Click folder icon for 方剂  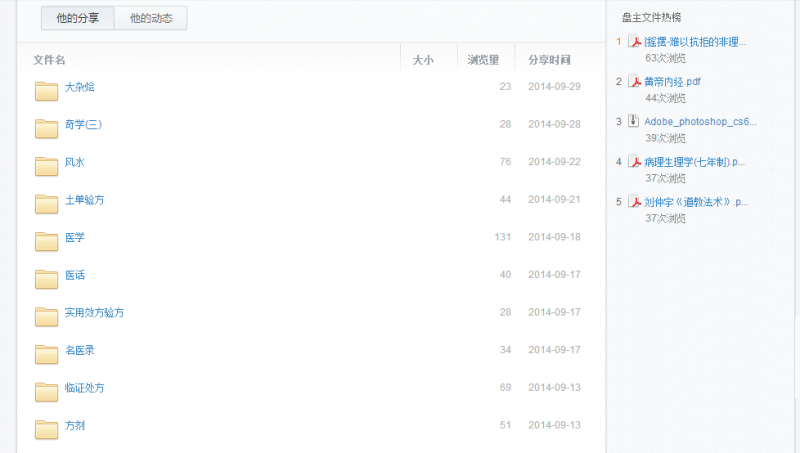[46, 430]
